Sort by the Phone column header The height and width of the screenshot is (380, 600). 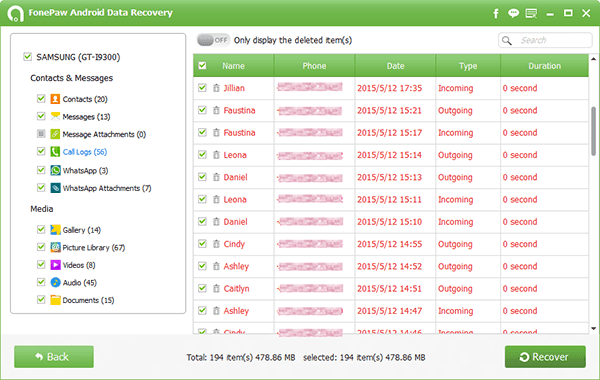[x=314, y=66]
